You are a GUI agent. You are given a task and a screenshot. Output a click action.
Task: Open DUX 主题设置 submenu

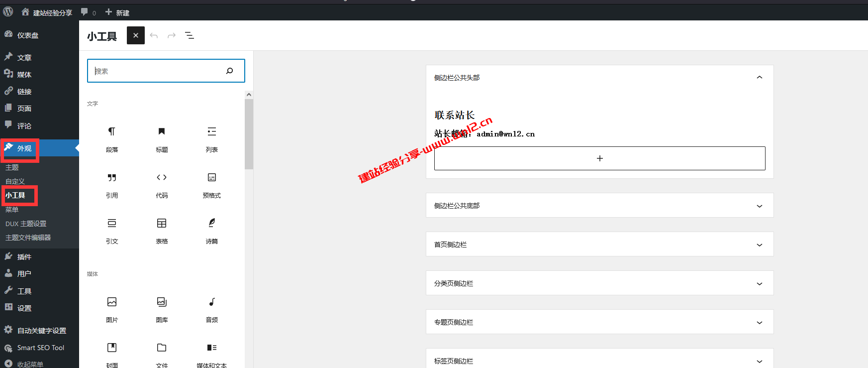point(26,224)
